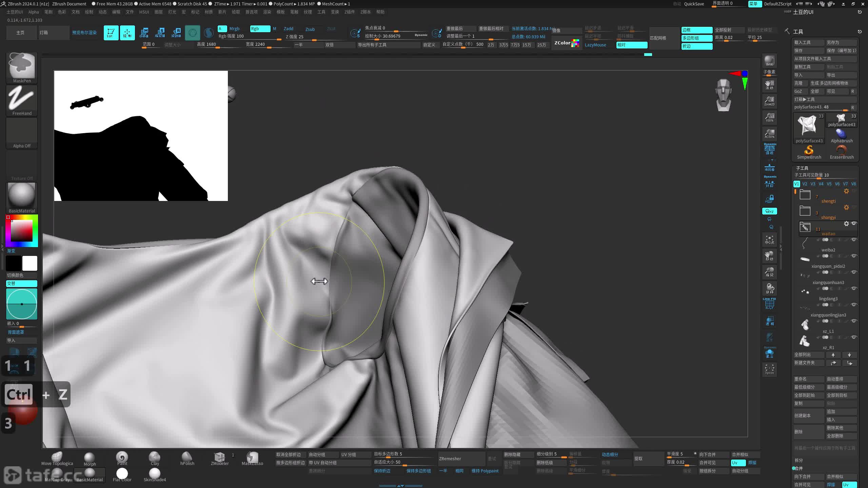Select the Clay brush
This screenshot has height=488, width=868.
[x=155, y=459]
